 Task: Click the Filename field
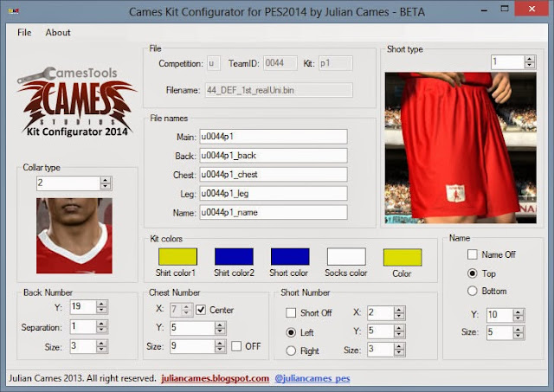(279, 90)
